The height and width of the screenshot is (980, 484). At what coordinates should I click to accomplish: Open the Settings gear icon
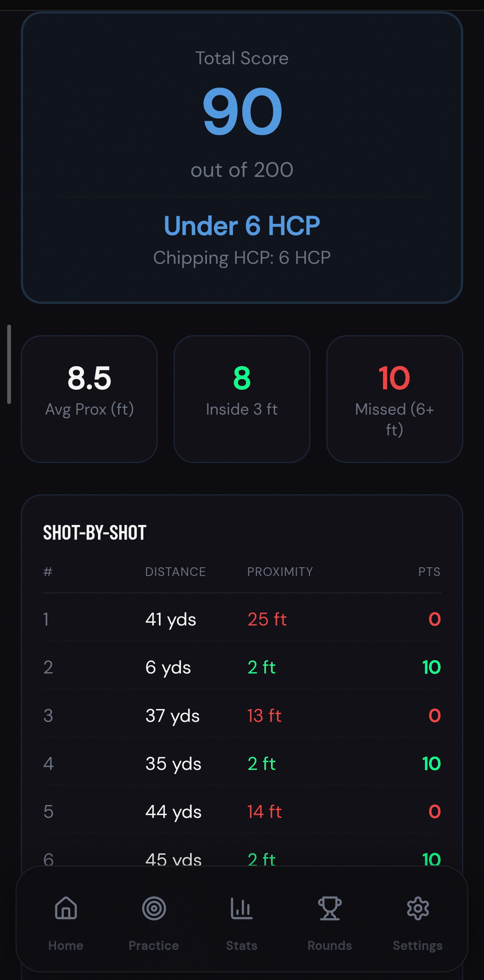pyautogui.click(x=417, y=909)
